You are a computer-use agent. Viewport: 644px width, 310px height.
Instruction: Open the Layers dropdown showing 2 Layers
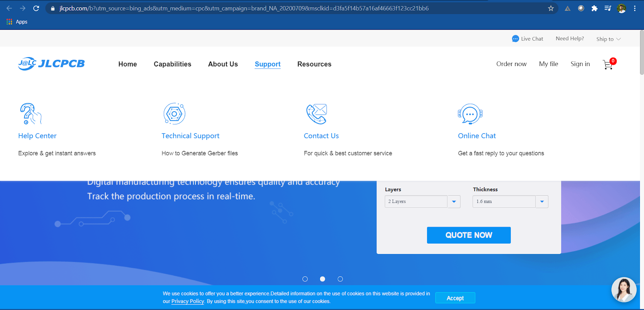click(422, 201)
